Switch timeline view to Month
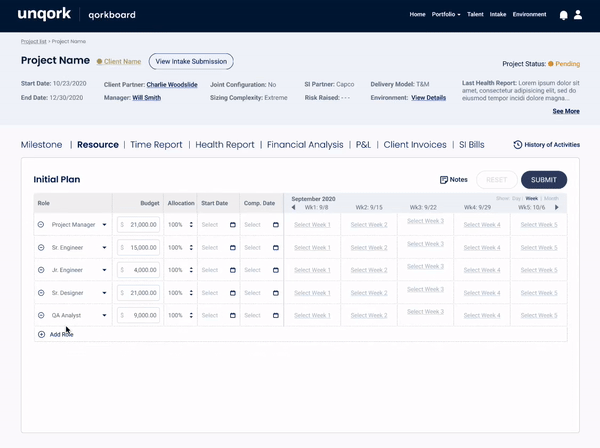Screen dimensions: 600x448 click(x=551, y=198)
